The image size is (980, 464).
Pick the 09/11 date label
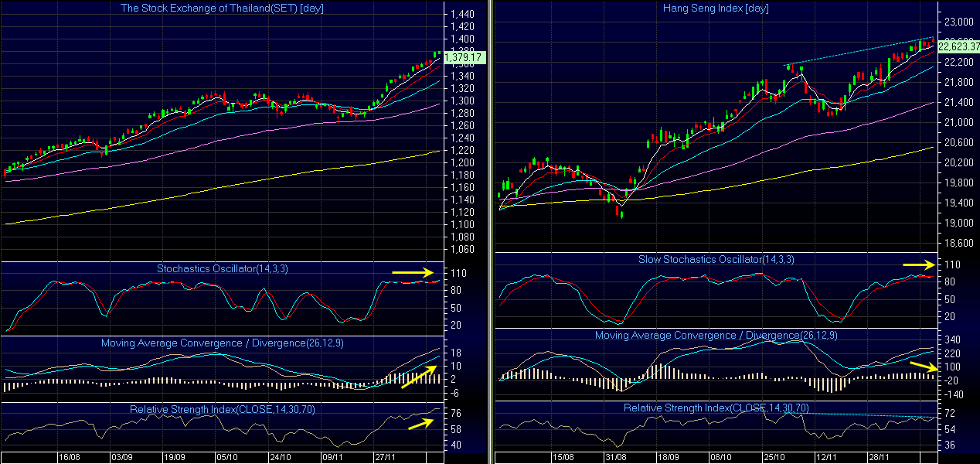pos(332,458)
